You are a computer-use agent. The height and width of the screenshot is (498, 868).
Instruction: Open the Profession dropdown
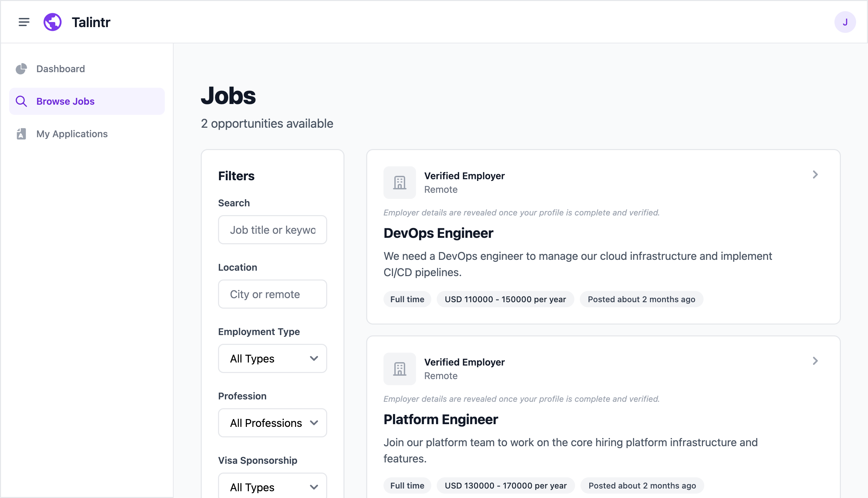coord(272,423)
